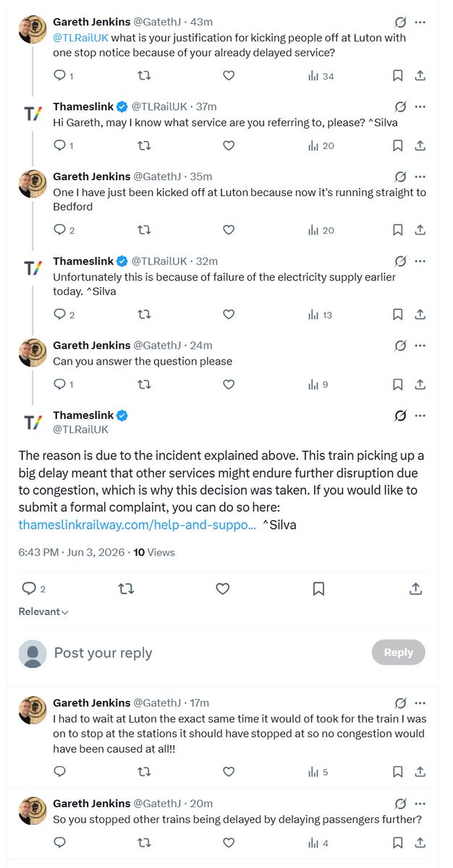Like the tweet 'Can you answer the question please'
This screenshot has height=868, width=453.
pyautogui.click(x=229, y=384)
